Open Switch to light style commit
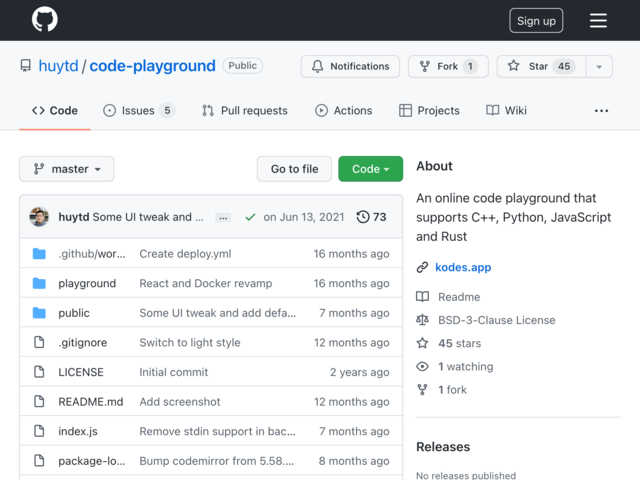 click(x=190, y=342)
